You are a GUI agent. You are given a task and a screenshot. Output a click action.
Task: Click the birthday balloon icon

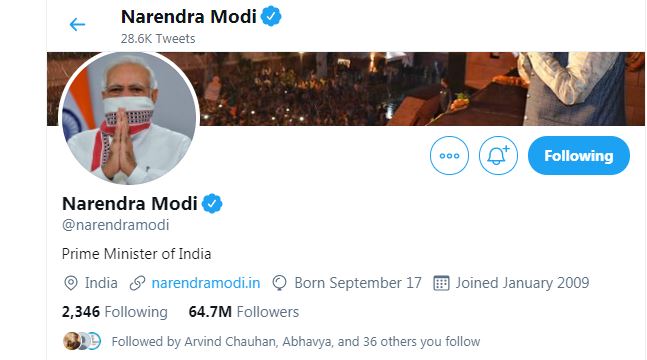[279, 283]
